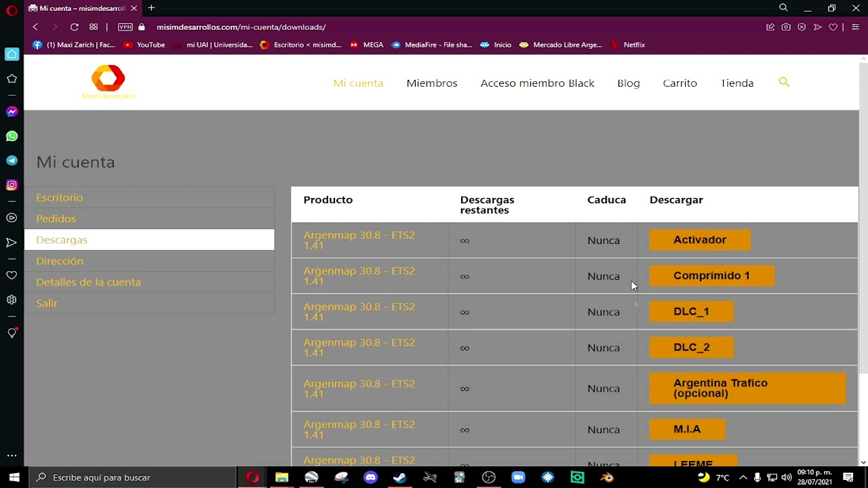Open the MediaFire bookmark

pos(432,45)
